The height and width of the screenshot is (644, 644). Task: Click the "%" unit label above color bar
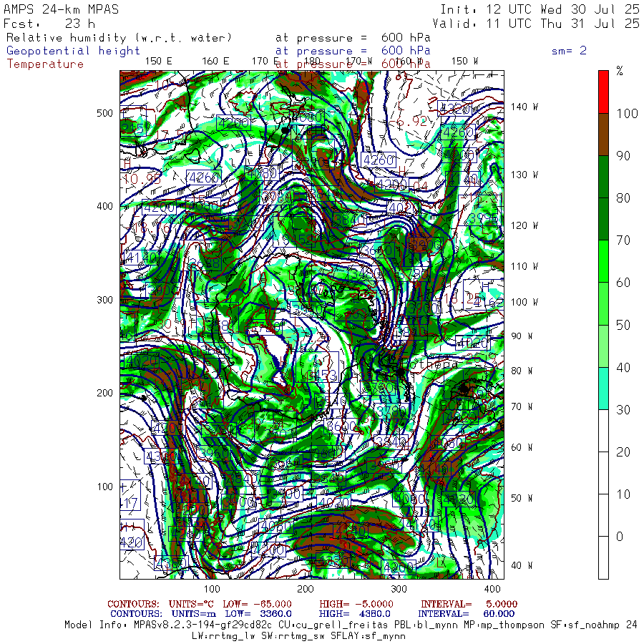point(620,72)
